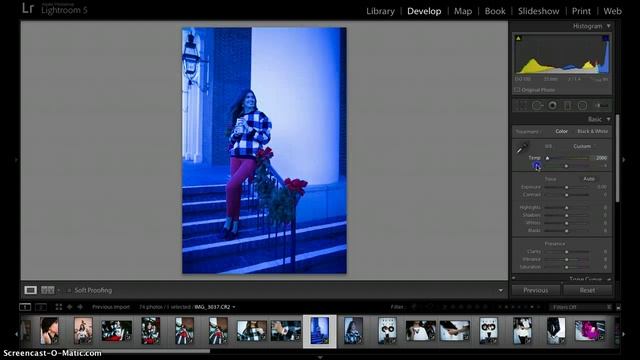Click the Exposure slider handle
The width and height of the screenshot is (640, 360).
tap(567, 187)
